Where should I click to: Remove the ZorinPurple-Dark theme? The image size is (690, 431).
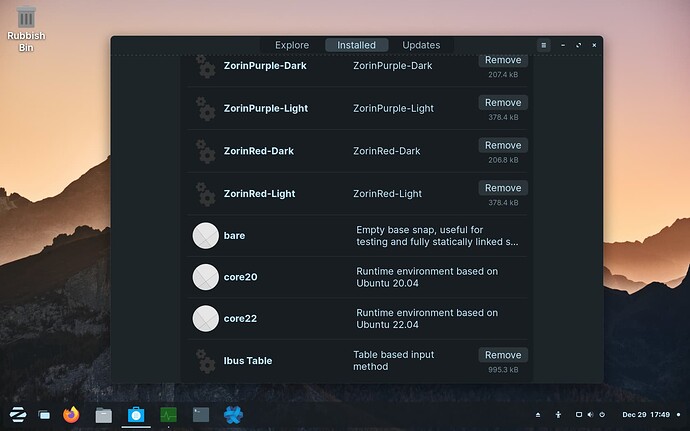[x=503, y=60]
